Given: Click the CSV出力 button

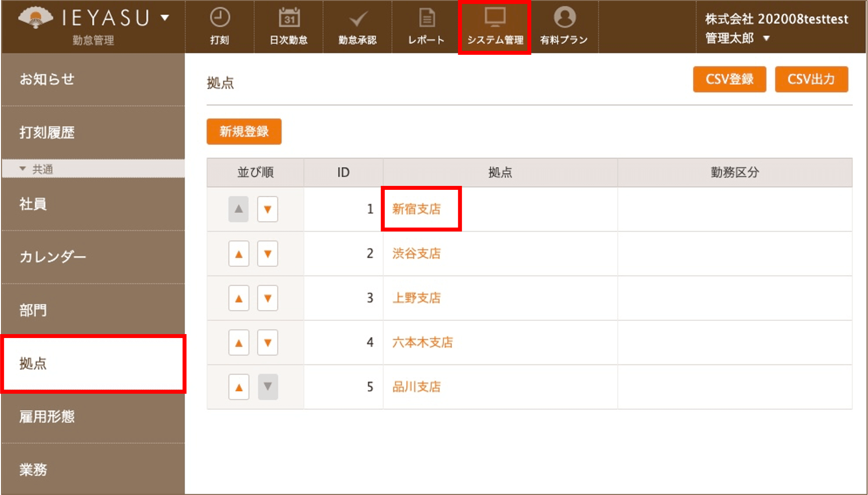Looking at the screenshot, I should coord(811,79).
